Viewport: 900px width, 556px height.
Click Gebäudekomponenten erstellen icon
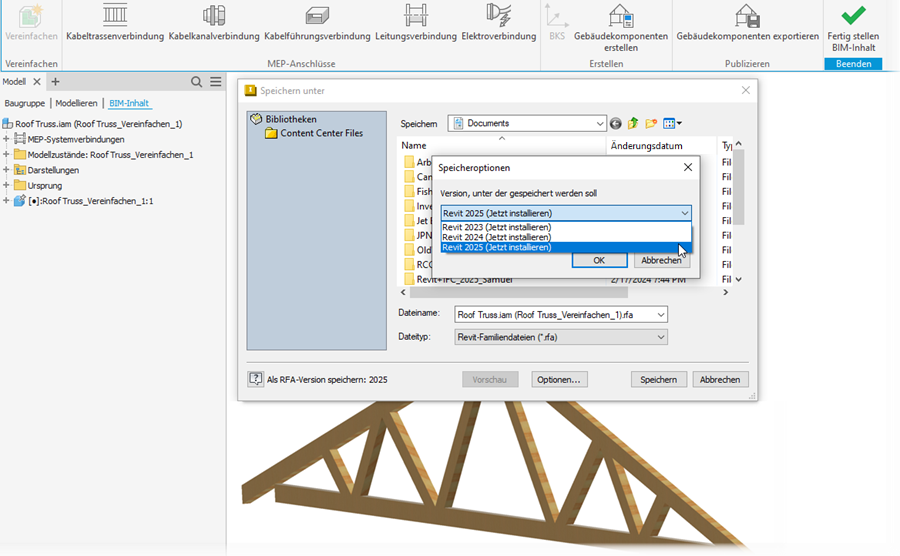(x=620, y=16)
